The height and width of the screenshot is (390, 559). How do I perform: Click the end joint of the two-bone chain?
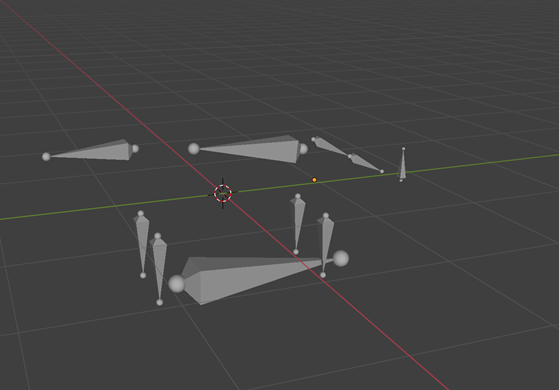(382, 171)
